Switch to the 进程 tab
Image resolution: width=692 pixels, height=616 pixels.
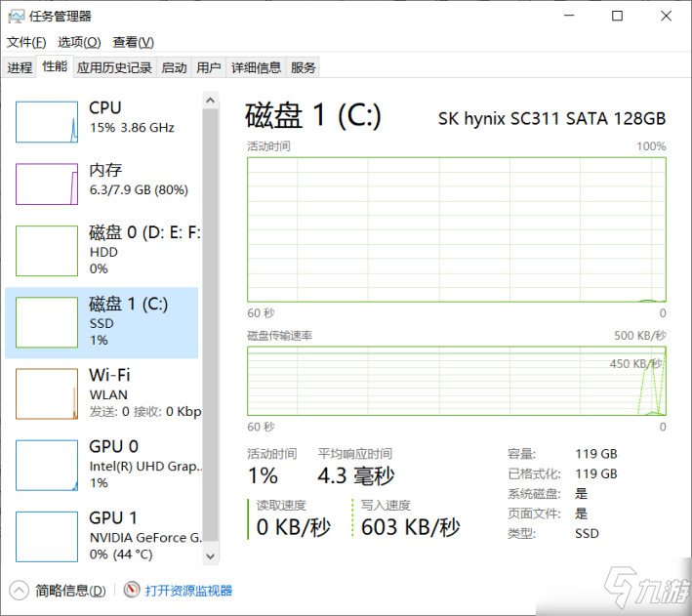click(20, 67)
